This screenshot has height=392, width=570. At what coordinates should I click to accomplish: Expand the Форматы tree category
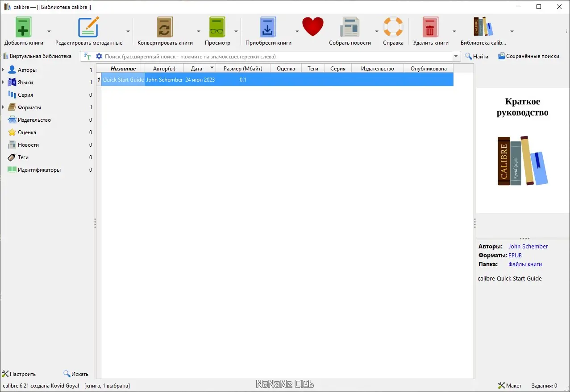pyautogui.click(x=4, y=107)
